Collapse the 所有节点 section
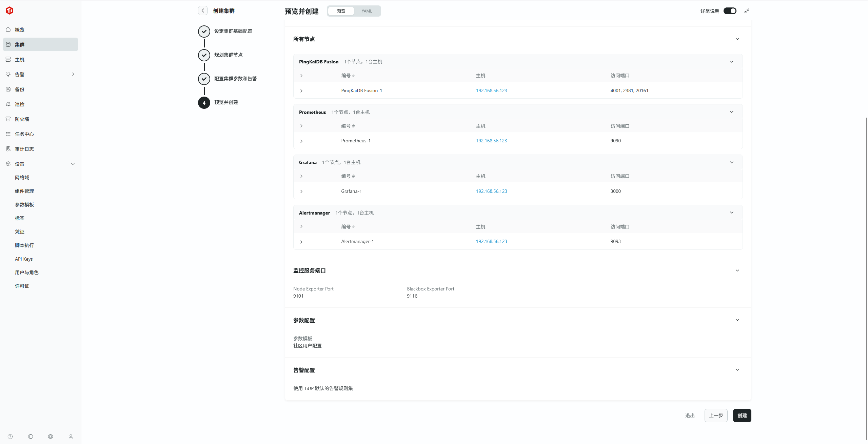Image resolution: width=868 pixels, height=444 pixels. [737, 39]
